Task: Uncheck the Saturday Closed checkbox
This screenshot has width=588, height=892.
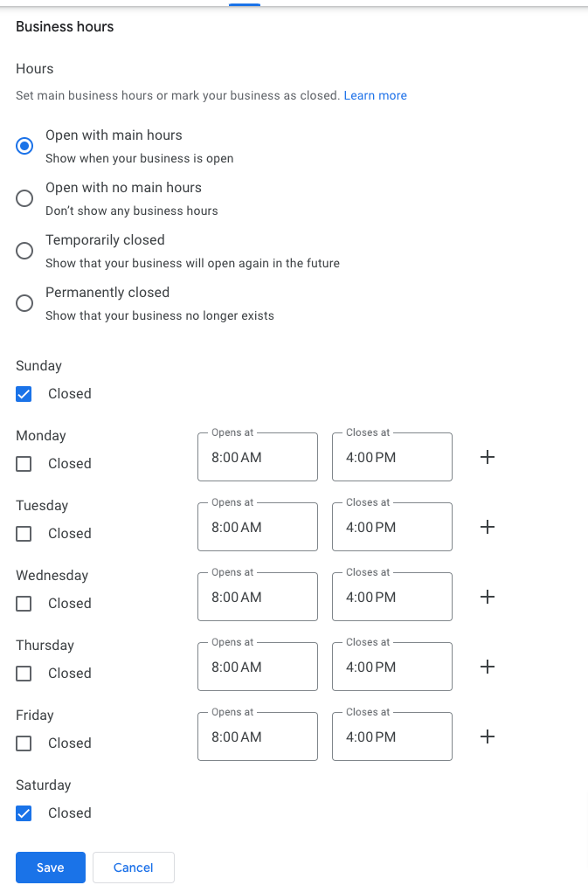Action: [24, 813]
